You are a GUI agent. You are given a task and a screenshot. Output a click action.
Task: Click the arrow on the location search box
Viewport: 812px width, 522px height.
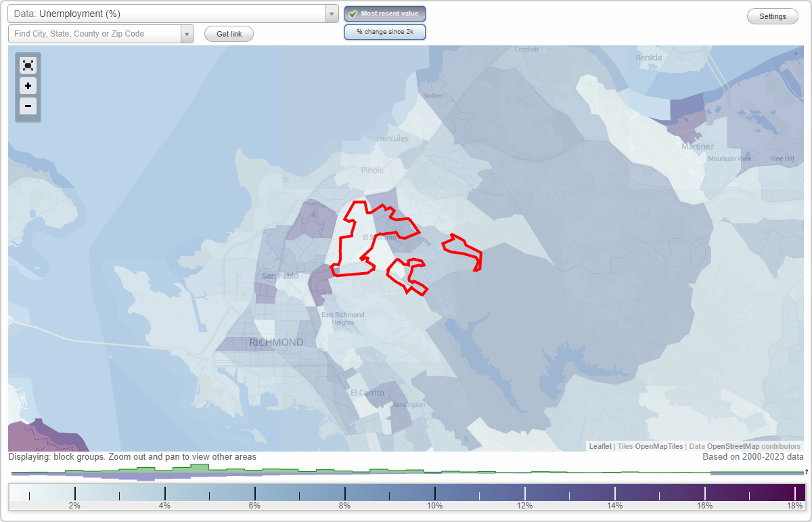188,34
